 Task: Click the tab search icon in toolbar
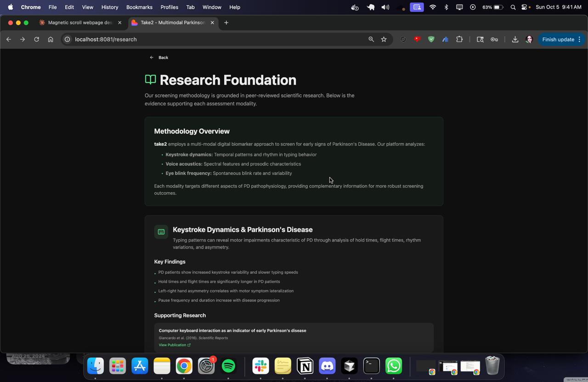[x=480, y=40]
